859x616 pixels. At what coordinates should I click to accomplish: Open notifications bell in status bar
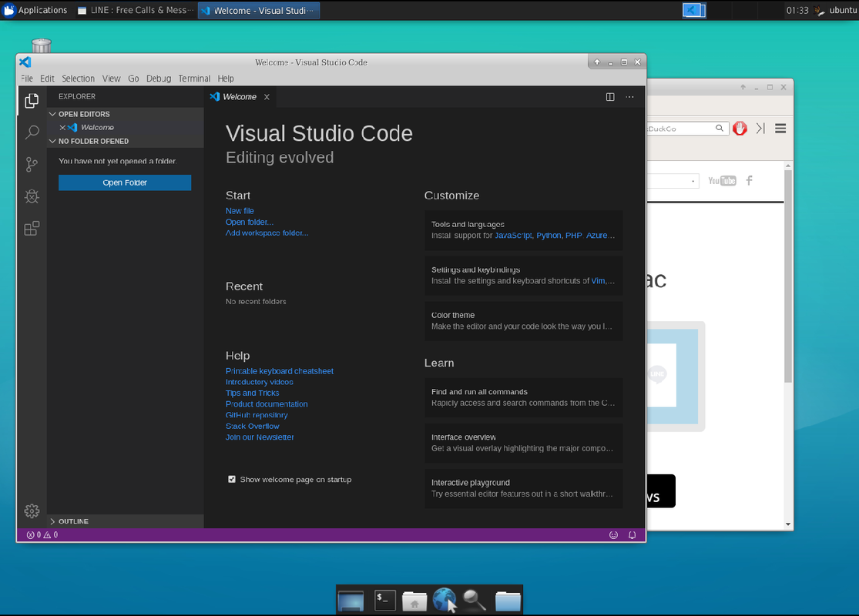pos(632,535)
